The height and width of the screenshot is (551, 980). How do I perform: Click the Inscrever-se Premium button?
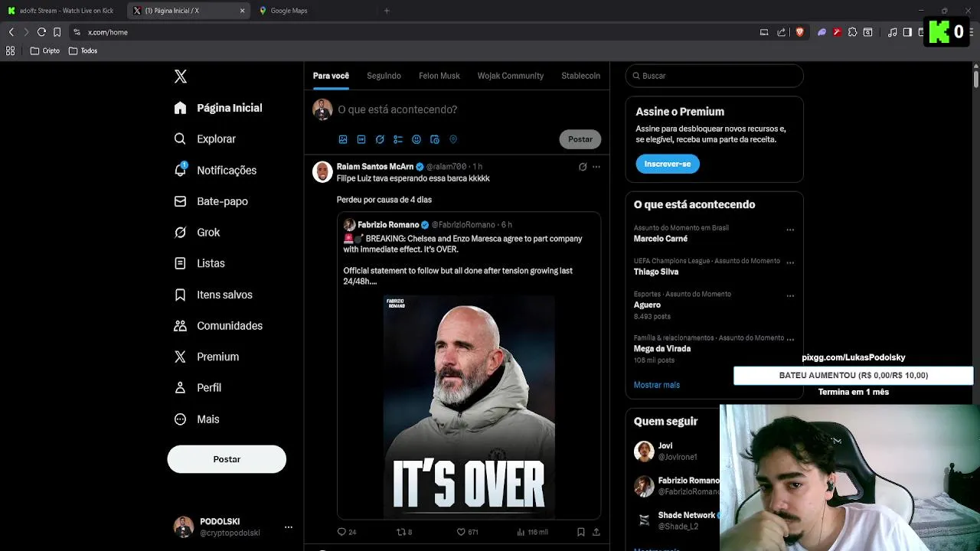pyautogui.click(x=668, y=164)
